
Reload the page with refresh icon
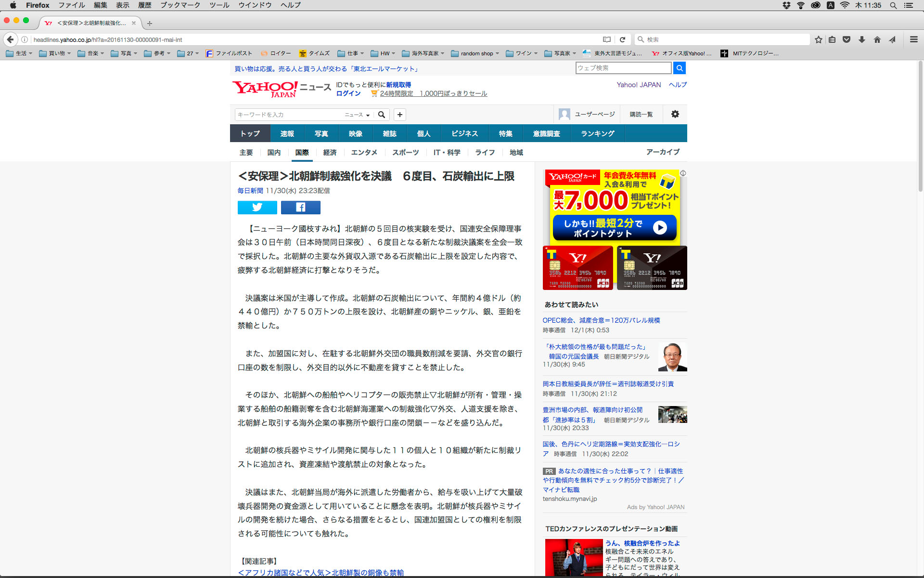(622, 39)
